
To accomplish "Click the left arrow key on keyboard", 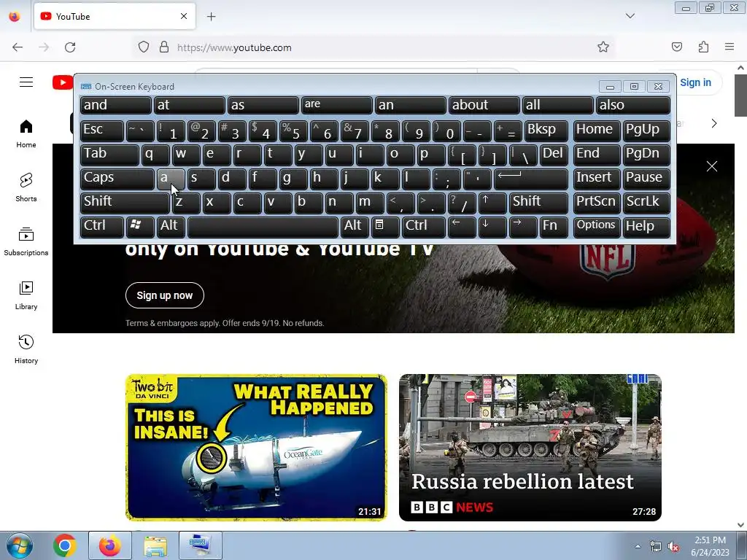I will pos(462,226).
